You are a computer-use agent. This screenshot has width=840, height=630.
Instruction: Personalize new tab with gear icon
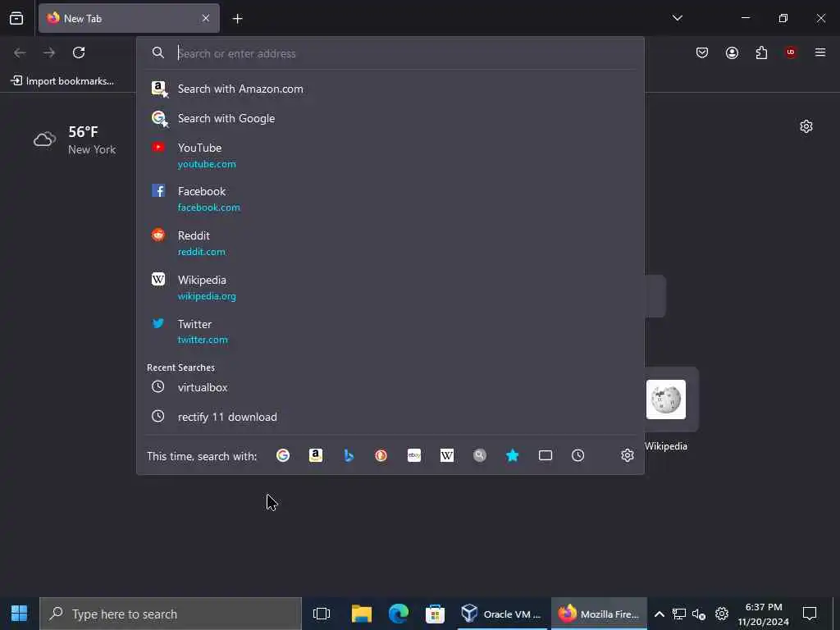pyautogui.click(x=806, y=126)
